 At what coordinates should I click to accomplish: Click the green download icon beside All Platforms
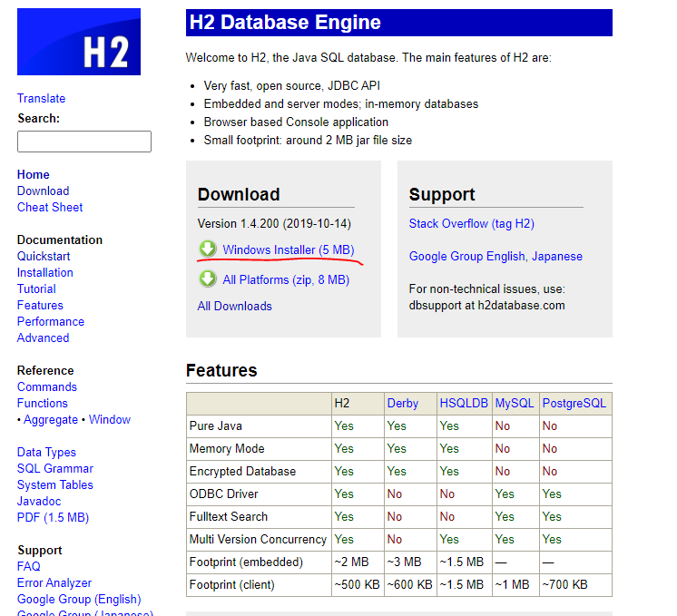[208, 279]
